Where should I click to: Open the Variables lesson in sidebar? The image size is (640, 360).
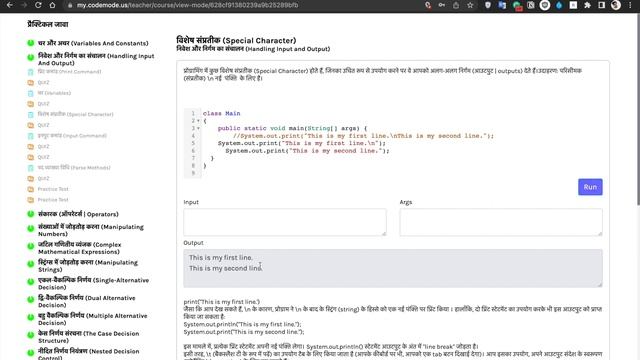(x=54, y=93)
